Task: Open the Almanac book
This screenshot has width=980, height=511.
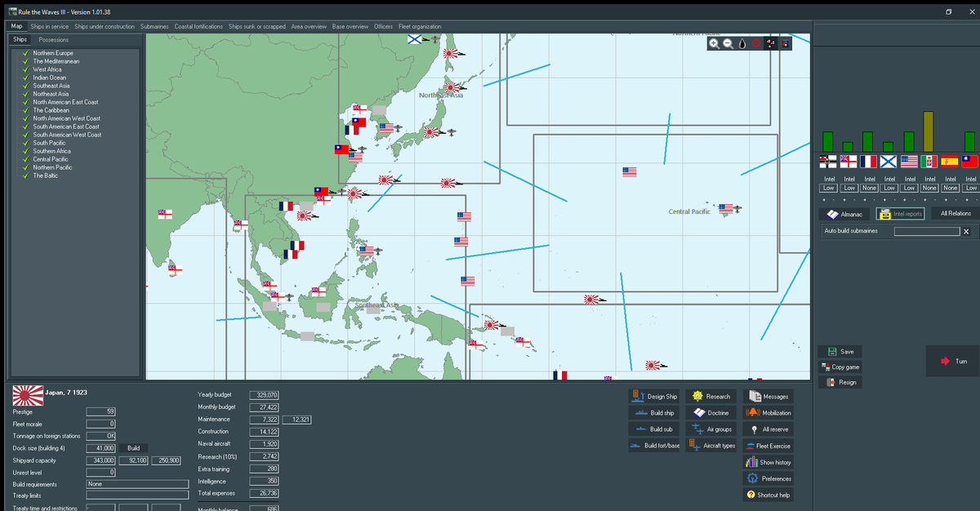Action: [844, 214]
